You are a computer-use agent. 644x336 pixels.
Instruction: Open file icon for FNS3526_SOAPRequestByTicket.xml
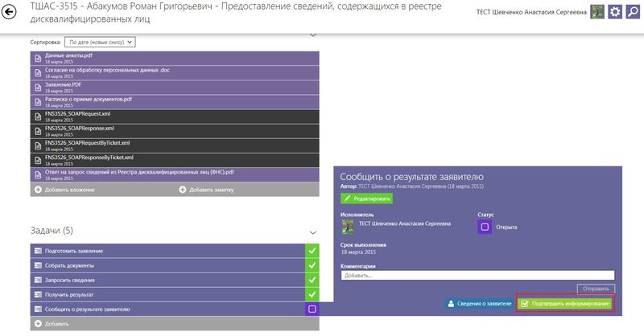38,145
